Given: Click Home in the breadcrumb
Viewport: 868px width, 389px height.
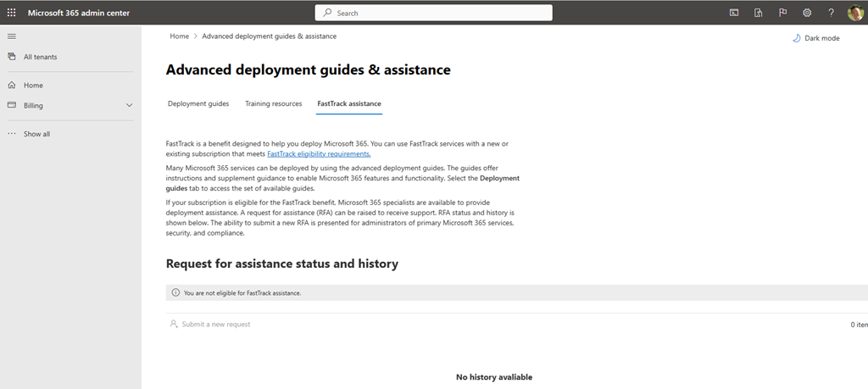Looking at the screenshot, I should [179, 36].
